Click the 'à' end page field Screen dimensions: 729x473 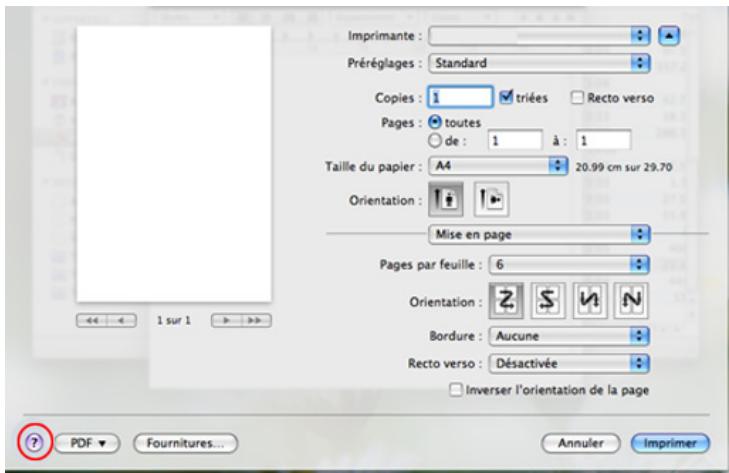tap(603, 140)
